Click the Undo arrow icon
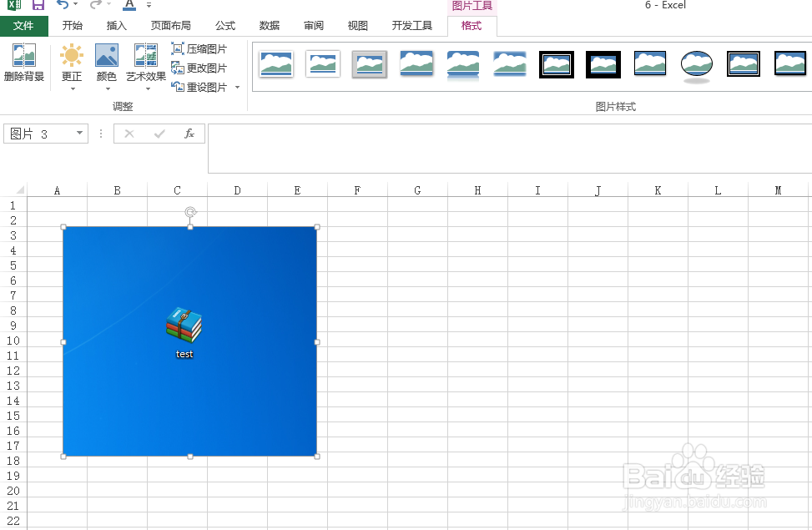The image size is (812, 530). click(x=62, y=5)
